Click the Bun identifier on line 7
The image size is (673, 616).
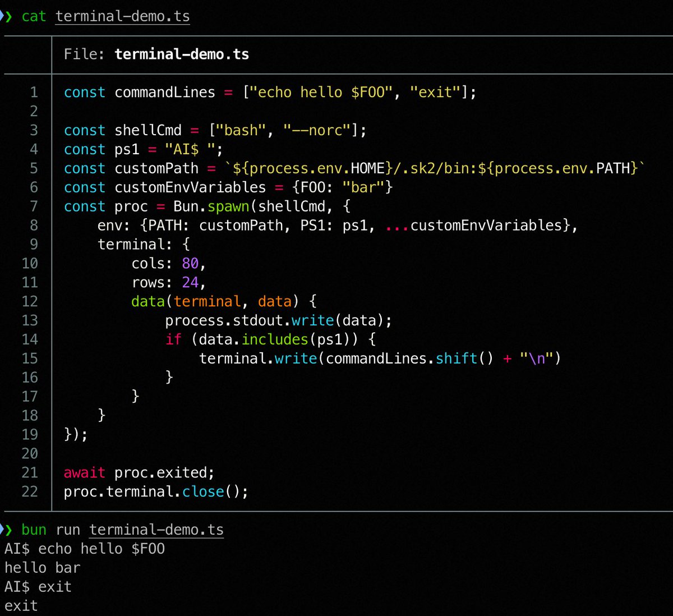[x=186, y=206]
